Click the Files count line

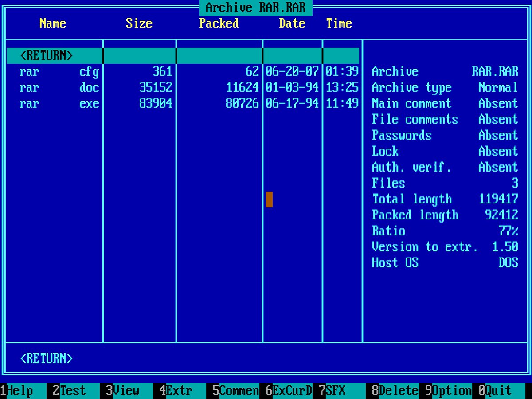pos(445,183)
